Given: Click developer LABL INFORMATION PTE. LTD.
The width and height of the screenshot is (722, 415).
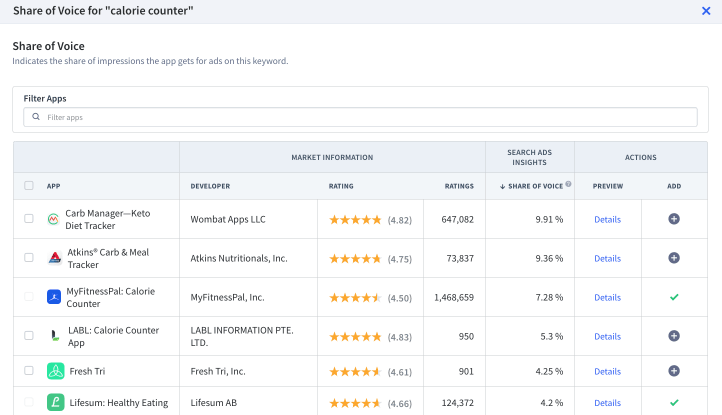Looking at the screenshot, I should tap(242, 336).
